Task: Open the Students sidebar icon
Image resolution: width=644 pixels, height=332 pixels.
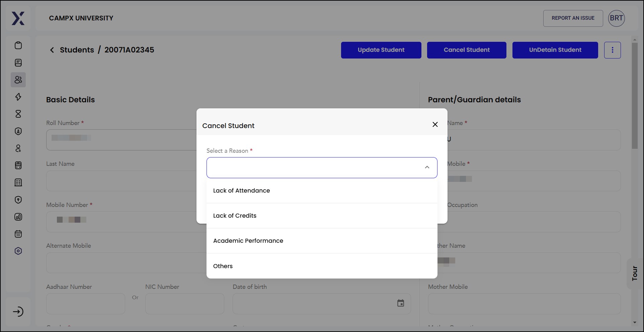Action: [x=18, y=80]
